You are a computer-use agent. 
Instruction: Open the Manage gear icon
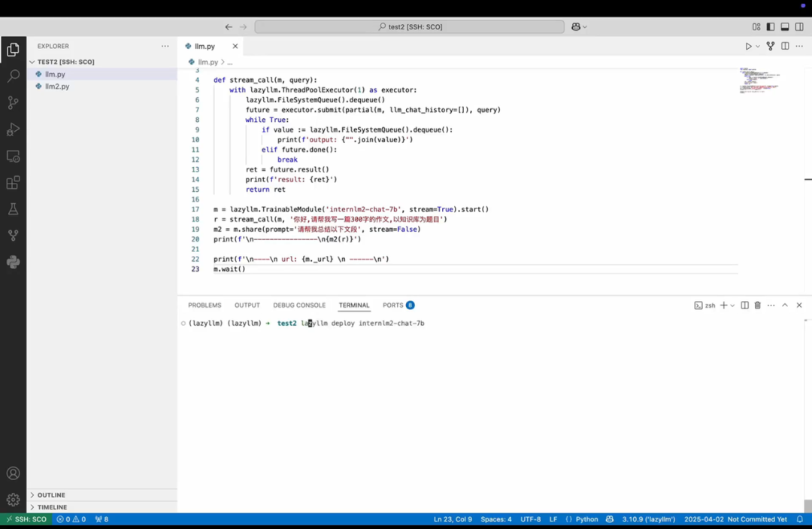click(13, 500)
